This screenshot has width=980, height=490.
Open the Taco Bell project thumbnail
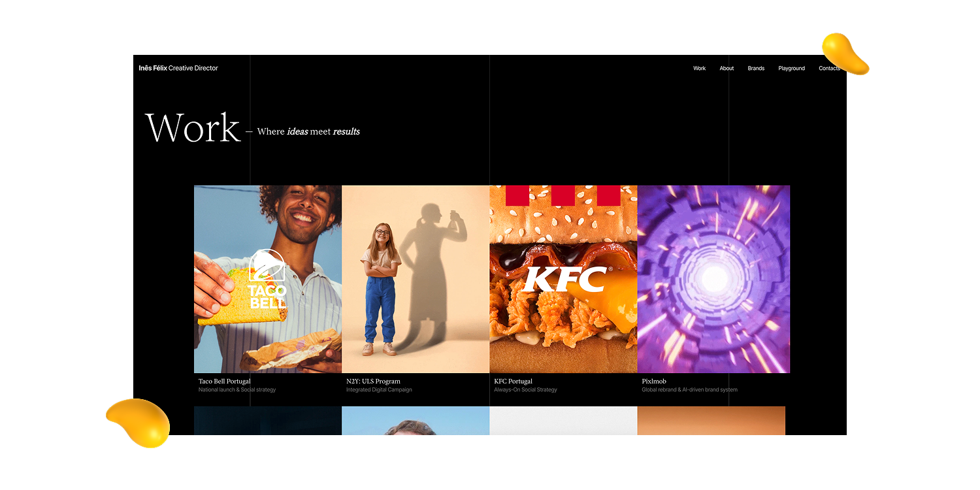(x=268, y=279)
